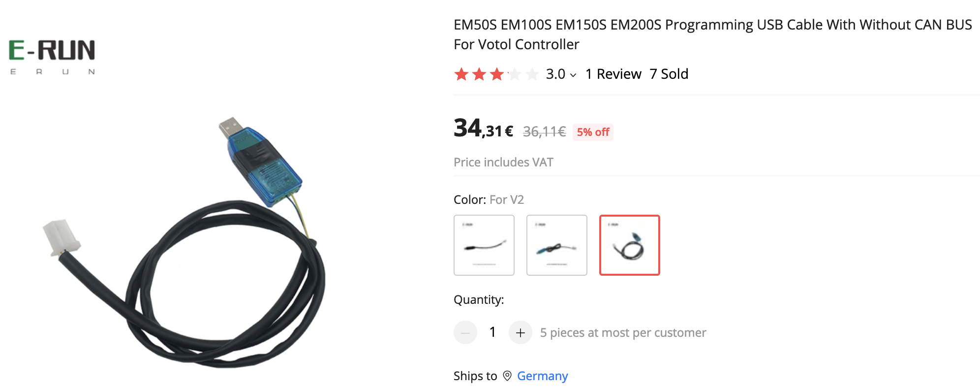Click the location pin icon beside Germany
The height and width of the screenshot is (388, 980).
click(x=507, y=376)
